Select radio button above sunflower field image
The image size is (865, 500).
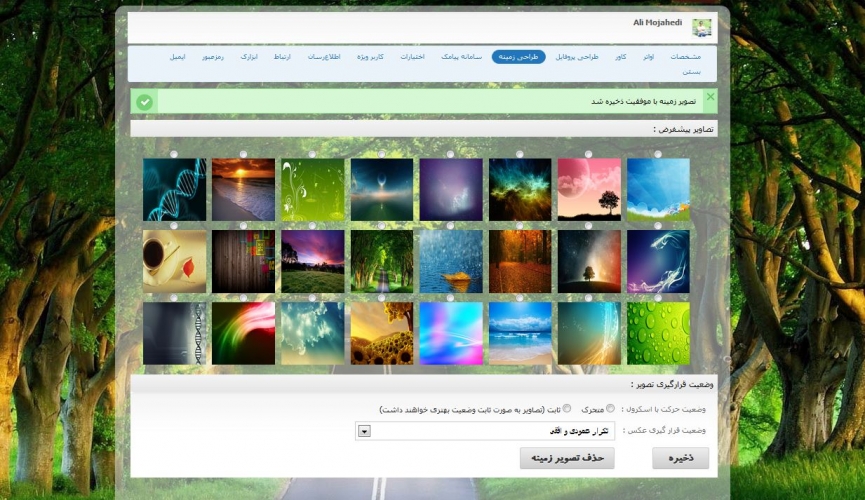(x=381, y=298)
